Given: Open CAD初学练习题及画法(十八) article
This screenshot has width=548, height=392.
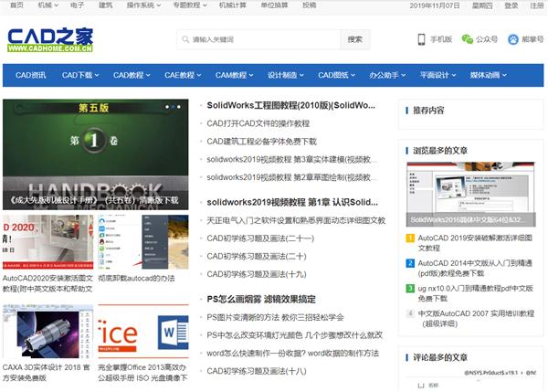Looking at the screenshot, I should (257, 371).
